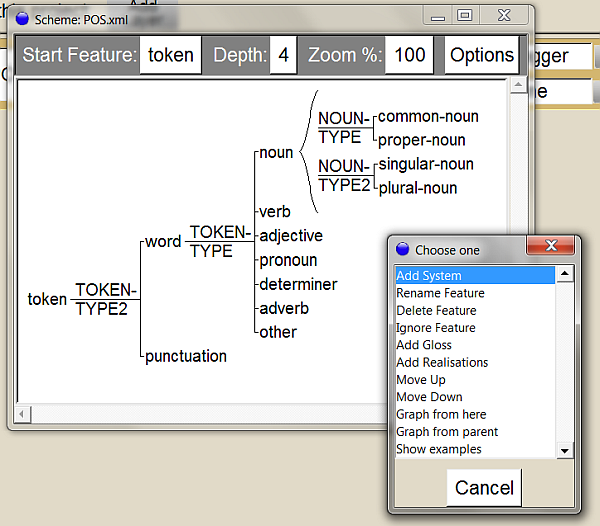This screenshot has height=526, width=600.
Task: Select the common-noun feature
Action: coord(428,116)
